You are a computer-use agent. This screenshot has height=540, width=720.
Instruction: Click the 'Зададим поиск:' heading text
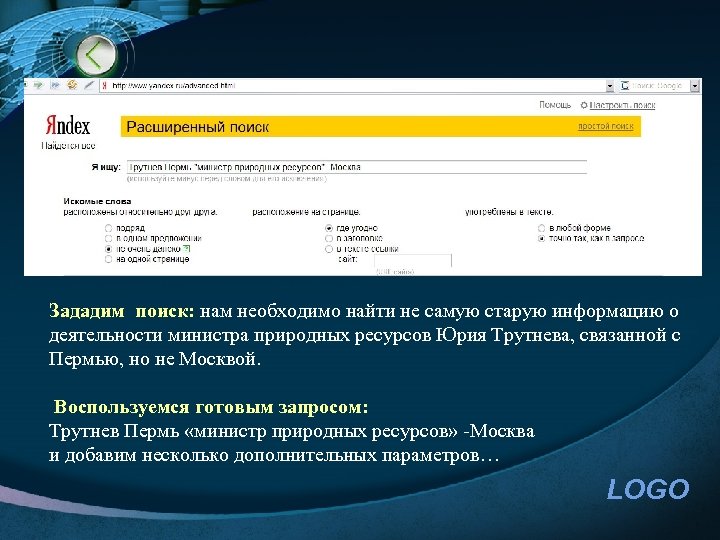pos(122,311)
